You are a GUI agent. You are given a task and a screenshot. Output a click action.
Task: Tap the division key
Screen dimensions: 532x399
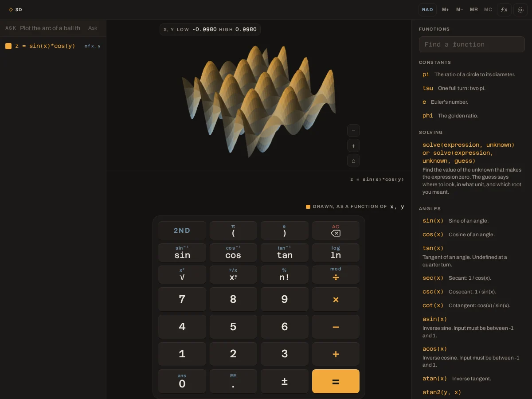(x=336, y=275)
